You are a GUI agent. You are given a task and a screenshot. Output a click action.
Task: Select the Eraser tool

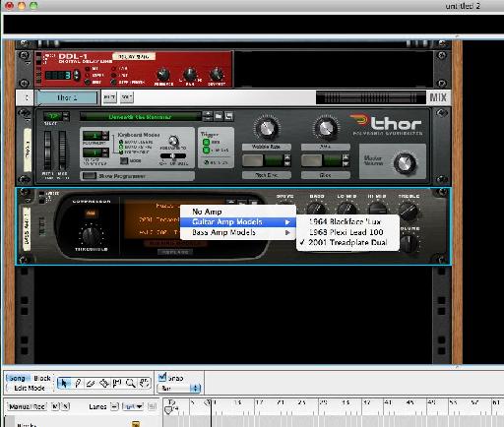[91, 383]
